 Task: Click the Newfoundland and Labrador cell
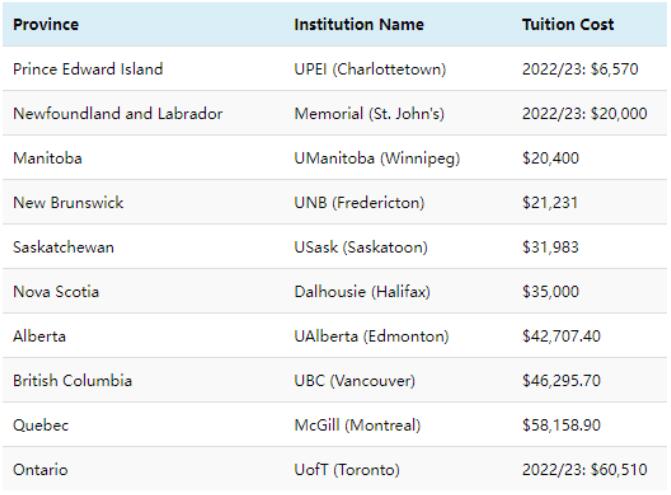coord(118,113)
